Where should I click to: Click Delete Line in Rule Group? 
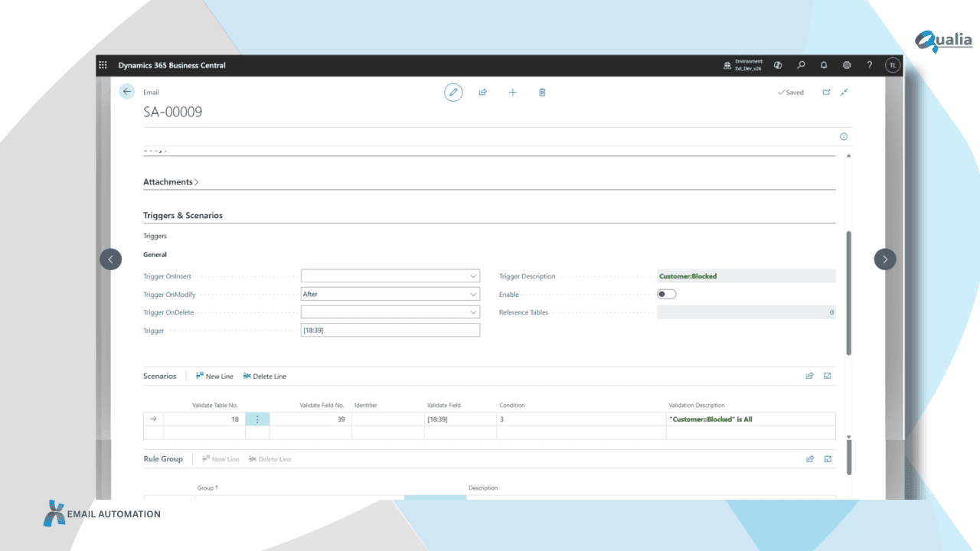[x=270, y=459]
